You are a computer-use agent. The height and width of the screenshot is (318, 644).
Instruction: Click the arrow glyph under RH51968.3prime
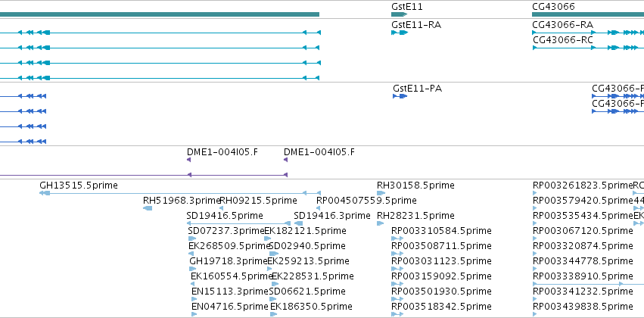tap(148, 208)
